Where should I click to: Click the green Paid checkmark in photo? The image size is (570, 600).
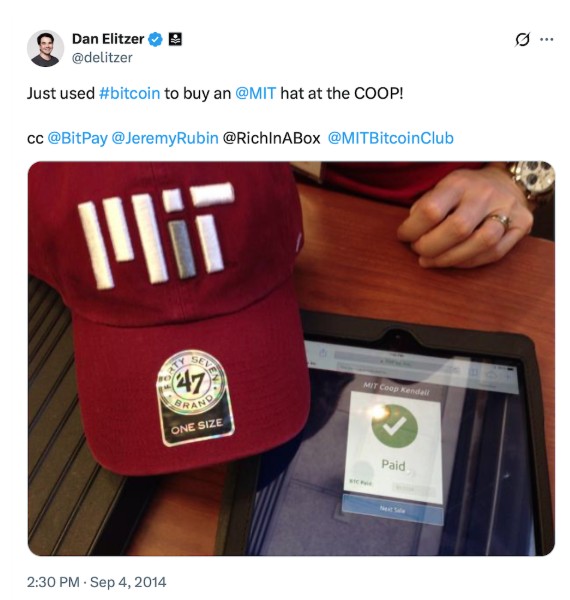[x=394, y=426]
